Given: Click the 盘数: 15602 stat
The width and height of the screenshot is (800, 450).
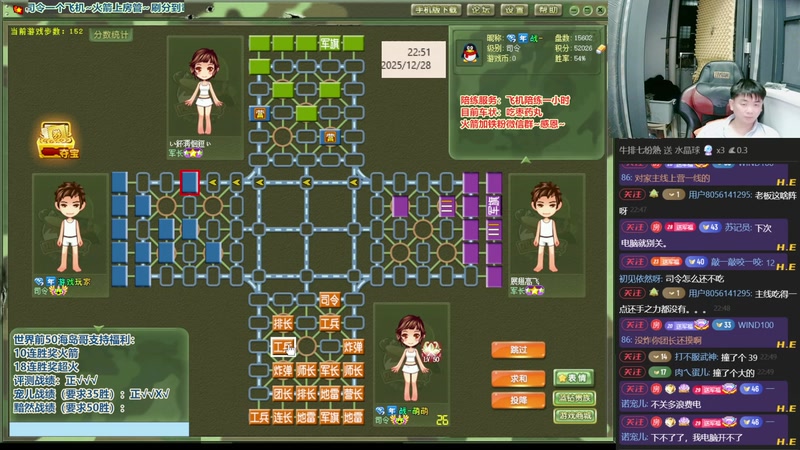Looking at the screenshot, I should coord(574,38).
